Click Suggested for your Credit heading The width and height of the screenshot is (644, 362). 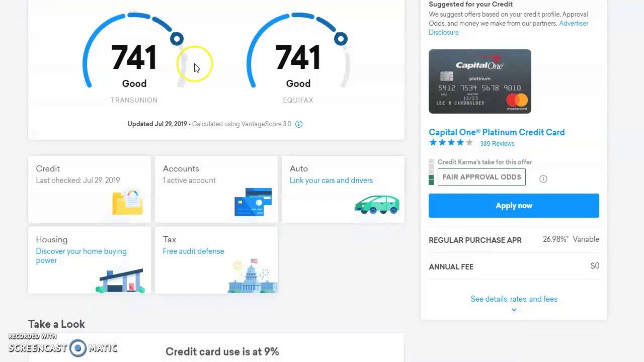[470, 4]
